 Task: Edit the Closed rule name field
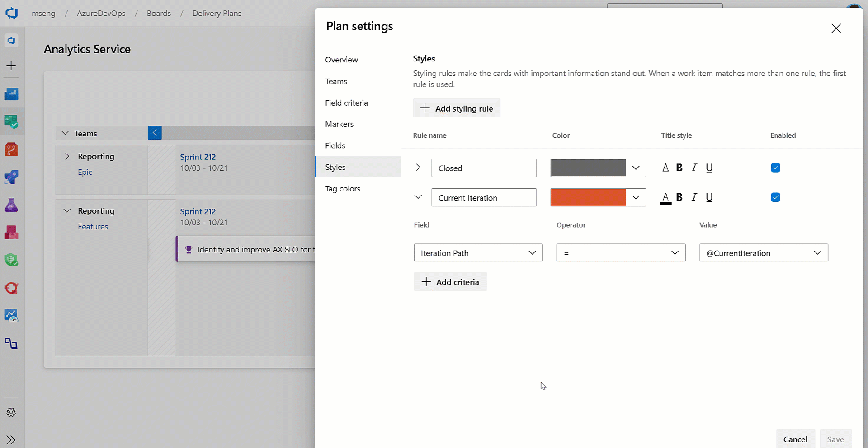[484, 168]
